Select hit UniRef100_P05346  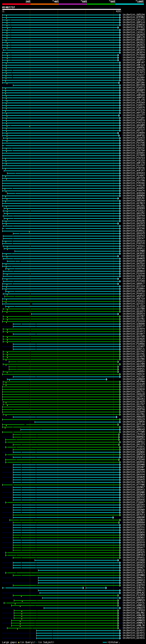[x=134, y=183]
